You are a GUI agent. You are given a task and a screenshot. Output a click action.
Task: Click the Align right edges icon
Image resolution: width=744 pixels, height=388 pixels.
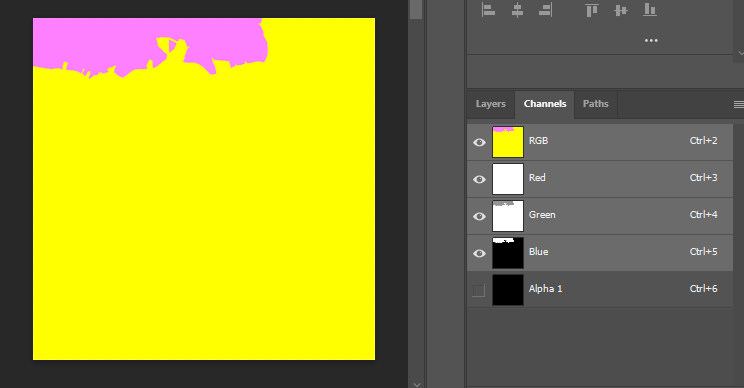tap(546, 9)
